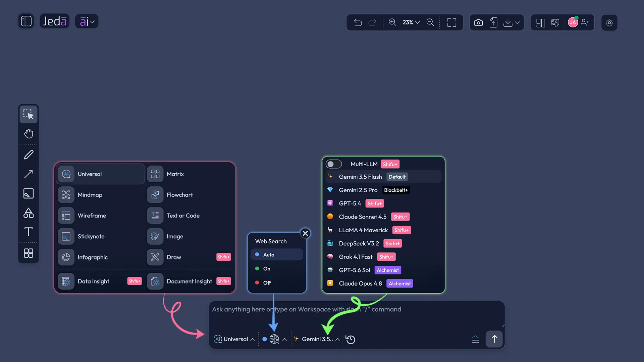Collapse the prompt bar icon
The width and height of the screenshot is (644, 362).
[475, 339]
